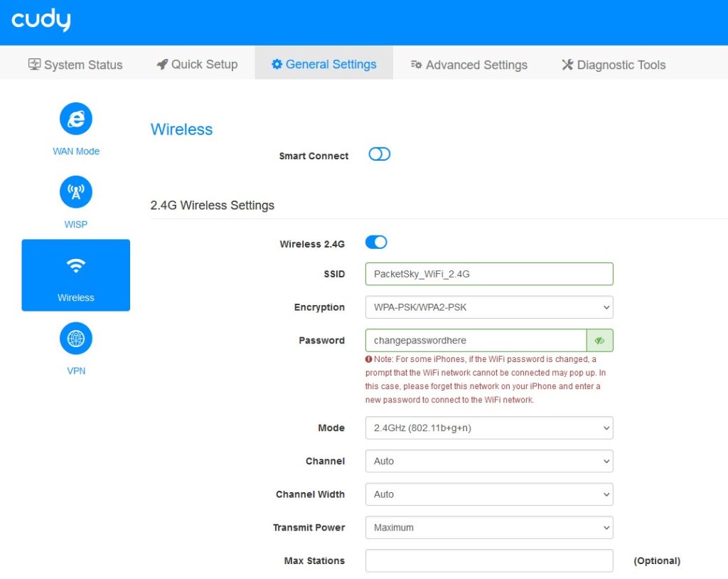
Task: Open the Encryption dropdown
Action: 489,307
